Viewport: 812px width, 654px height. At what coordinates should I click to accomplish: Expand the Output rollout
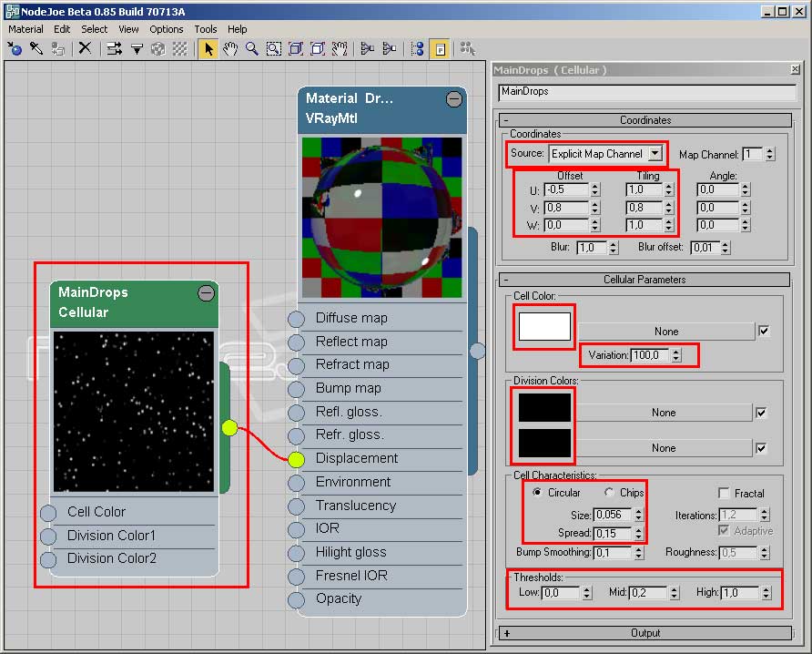point(645,633)
